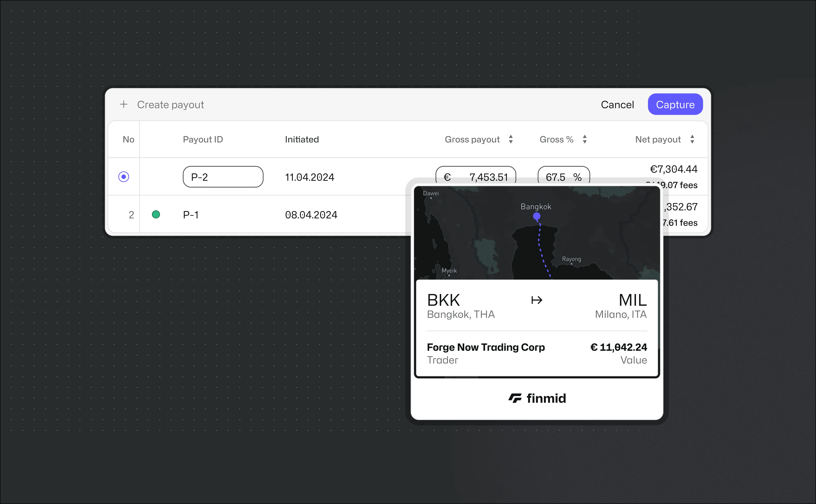The height and width of the screenshot is (504, 816).
Task: Click the plus icon beside Create payout
Action: point(124,104)
